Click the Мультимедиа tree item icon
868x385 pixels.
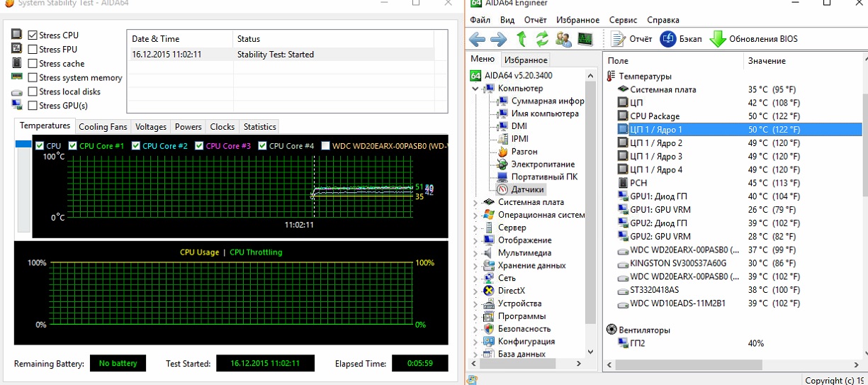tap(488, 252)
